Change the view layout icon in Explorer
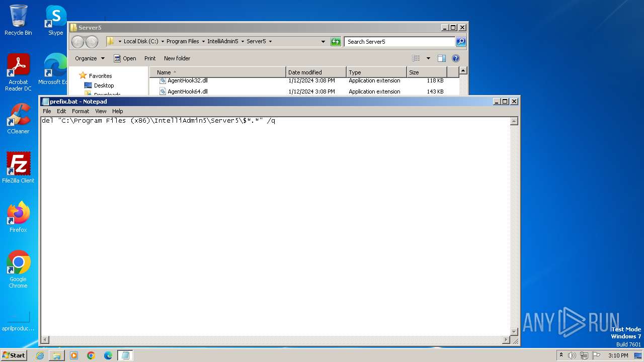The height and width of the screenshot is (362, 644). (x=416, y=58)
